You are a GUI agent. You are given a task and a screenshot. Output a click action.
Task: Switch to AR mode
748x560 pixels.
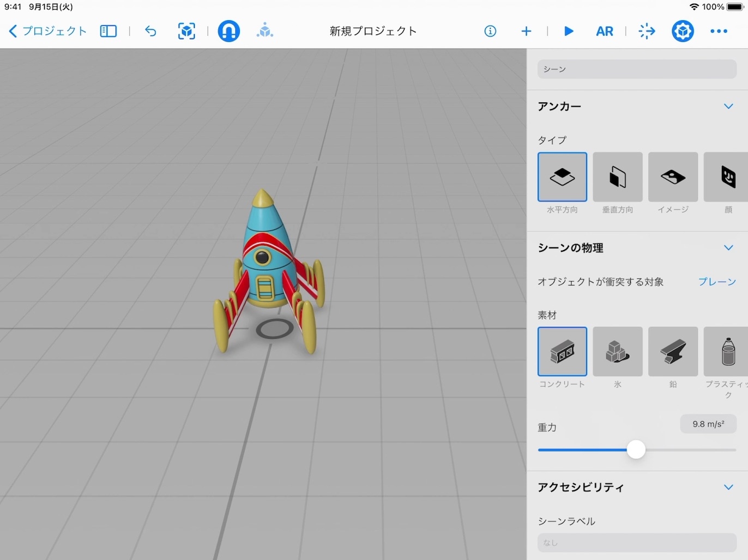tap(605, 31)
